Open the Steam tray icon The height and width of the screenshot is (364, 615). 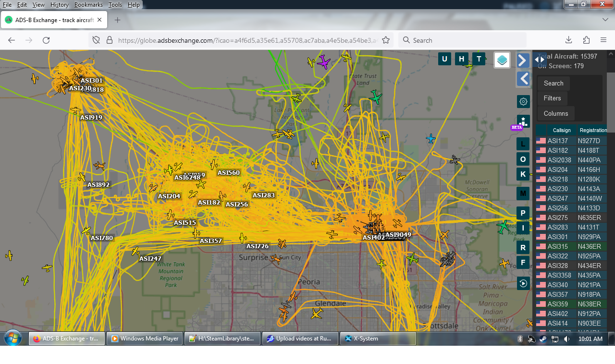coord(543,339)
